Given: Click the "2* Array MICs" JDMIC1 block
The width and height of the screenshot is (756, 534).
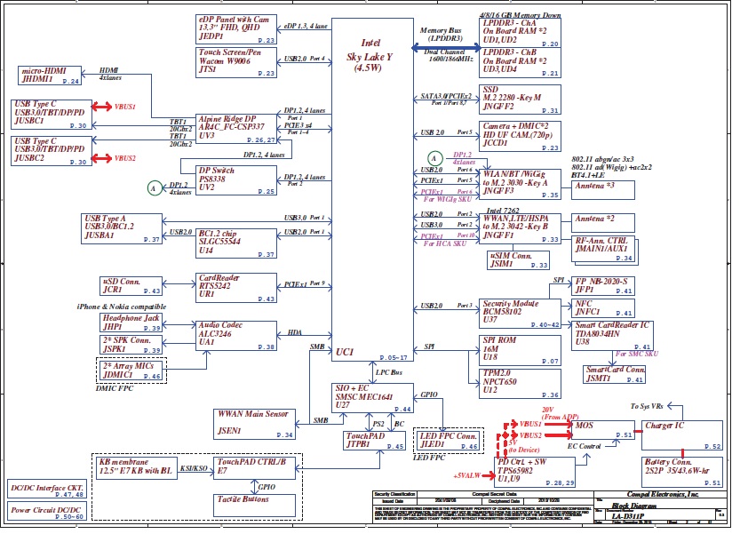Looking at the screenshot, I should click(131, 371).
